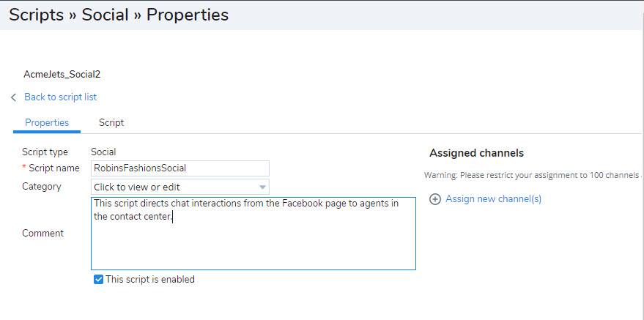
Task: Click the Scripts breadcrumb in the title
Action: pyautogui.click(x=36, y=15)
